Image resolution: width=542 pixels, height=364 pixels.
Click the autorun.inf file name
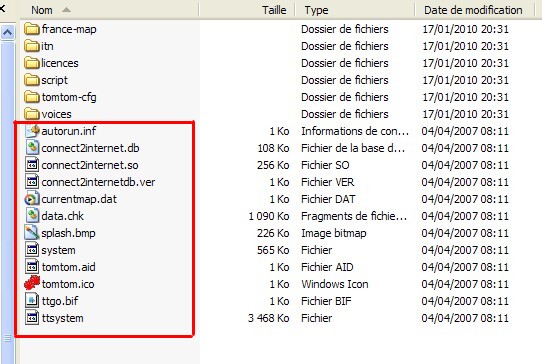click(x=69, y=131)
